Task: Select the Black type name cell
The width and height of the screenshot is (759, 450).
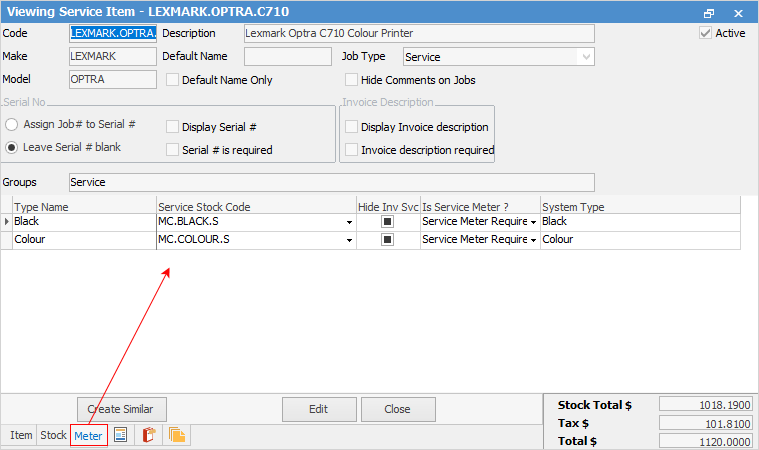Action: tap(84, 222)
